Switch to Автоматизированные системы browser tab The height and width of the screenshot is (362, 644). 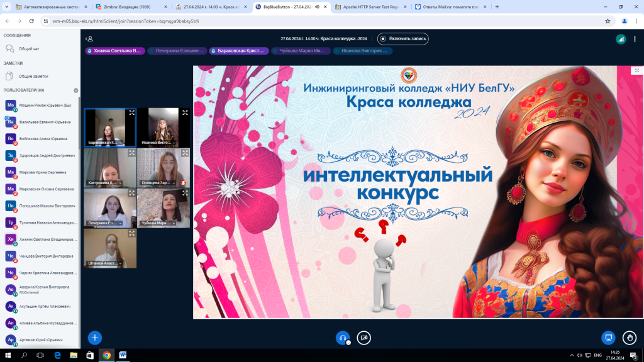52,7
